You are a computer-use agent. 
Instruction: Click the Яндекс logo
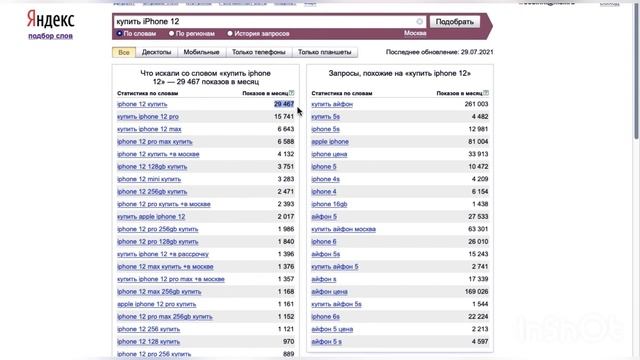tap(51, 19)
